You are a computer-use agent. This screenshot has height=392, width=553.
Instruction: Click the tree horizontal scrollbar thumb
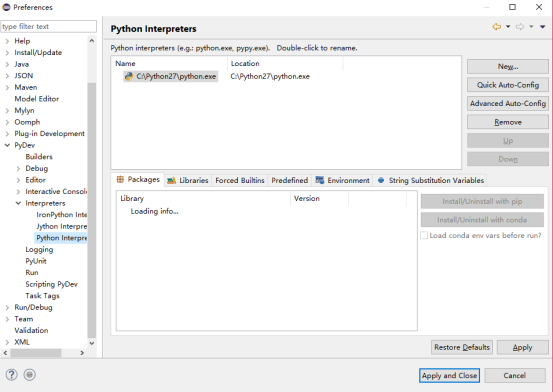pyautogui.click(x=36, y=352)
